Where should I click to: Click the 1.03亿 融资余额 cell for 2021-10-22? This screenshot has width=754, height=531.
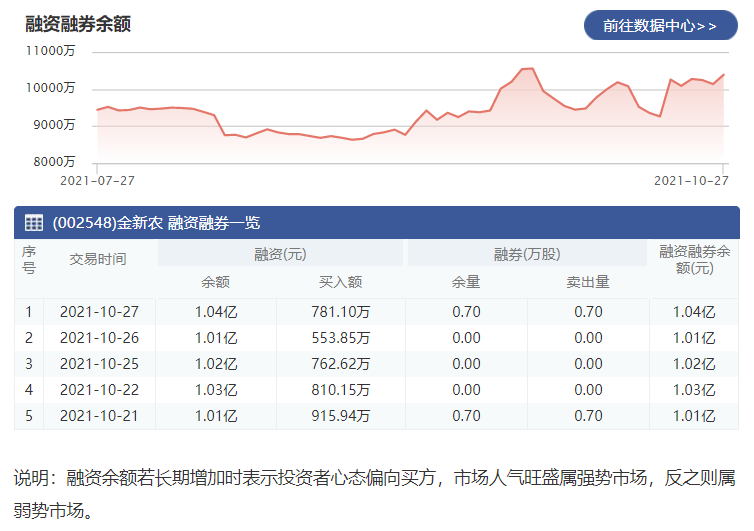point(216,390)
